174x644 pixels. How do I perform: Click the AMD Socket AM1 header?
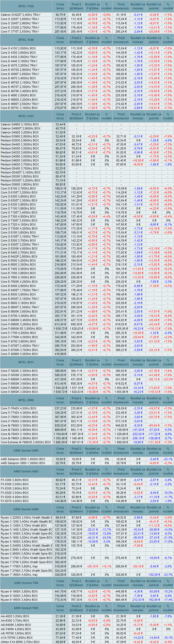[x=26, y=451]
